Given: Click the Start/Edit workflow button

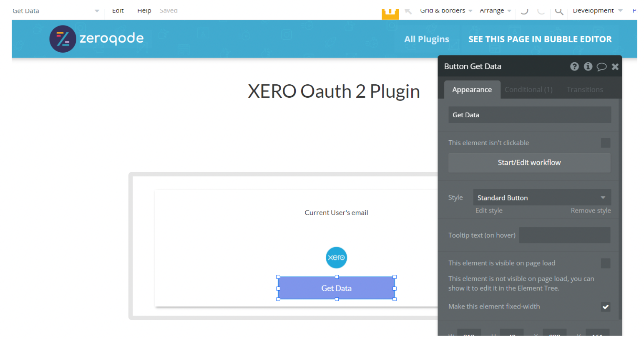Looking at the screenshot, I should pos(529,162).
